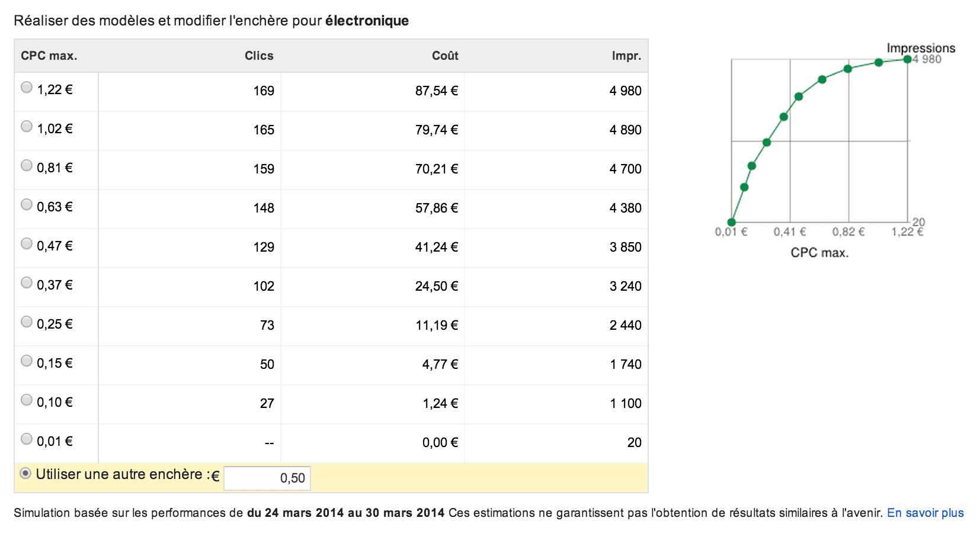
Task: Select the 0,25 € bid option
Action: coord(27,322)
